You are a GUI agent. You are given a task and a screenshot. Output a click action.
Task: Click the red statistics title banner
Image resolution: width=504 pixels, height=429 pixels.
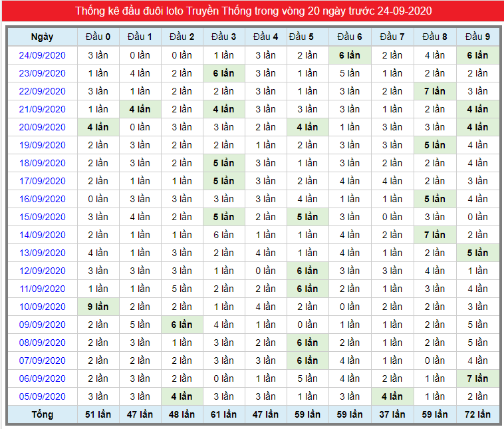[253, 11]
